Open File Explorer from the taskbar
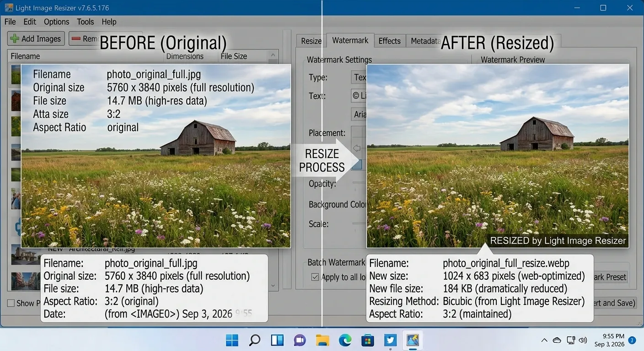The image size is (644, 351). (322, 340)
